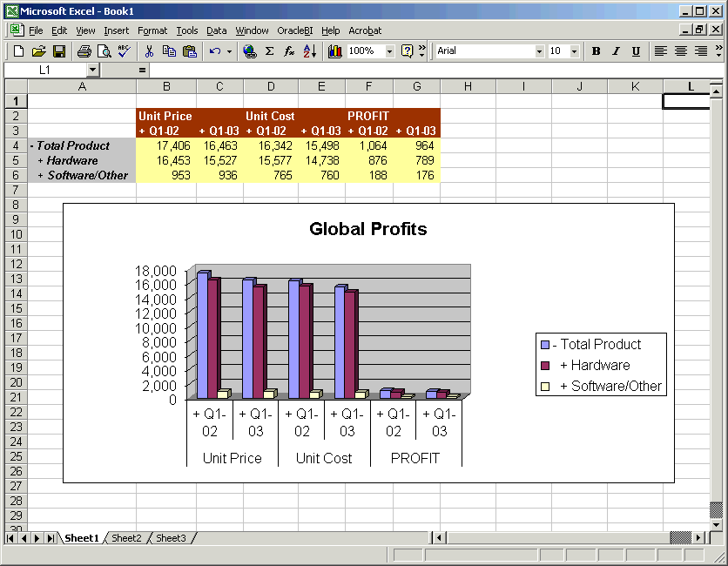Jump to last sheet tab arrow
This screenshot has width=728, height=566.
[51, 538]
